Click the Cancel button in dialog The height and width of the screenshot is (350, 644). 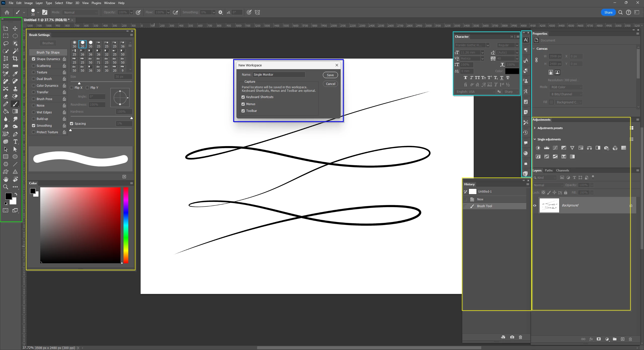(330, 84)
